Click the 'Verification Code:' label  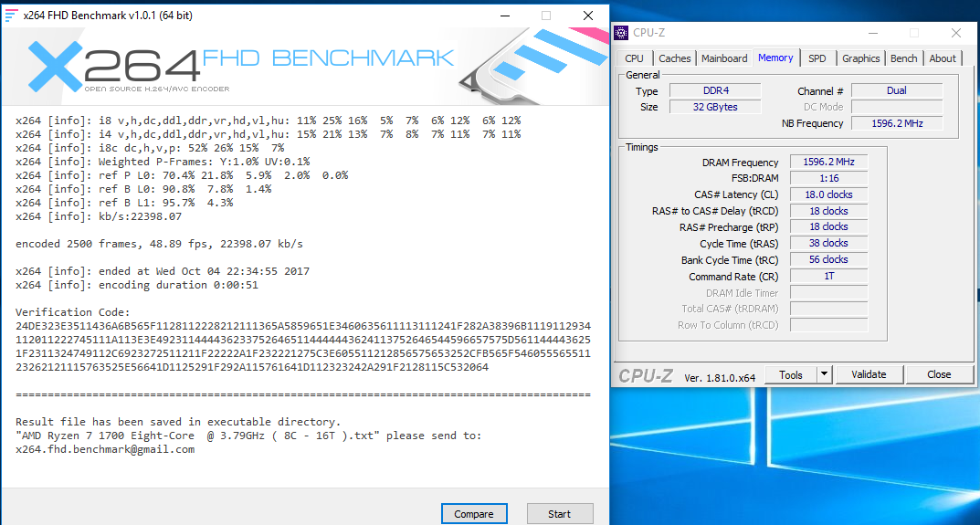point(73,312)
